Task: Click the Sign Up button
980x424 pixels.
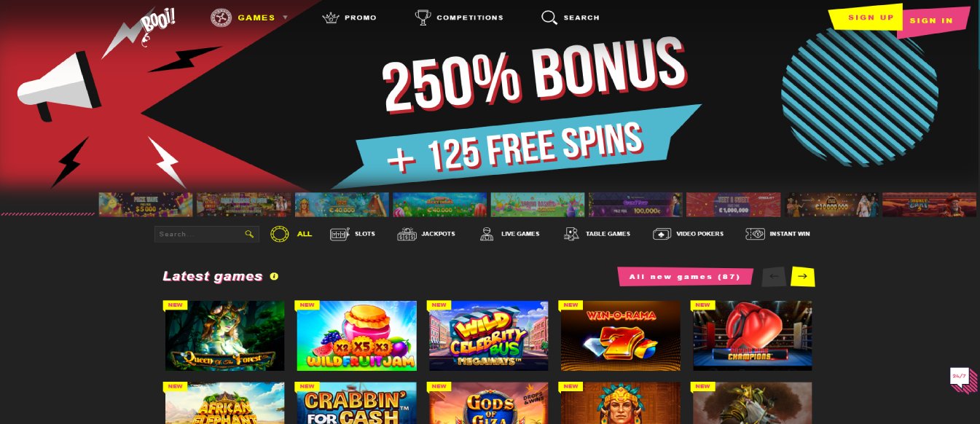Action: click(x=869, y=17)
